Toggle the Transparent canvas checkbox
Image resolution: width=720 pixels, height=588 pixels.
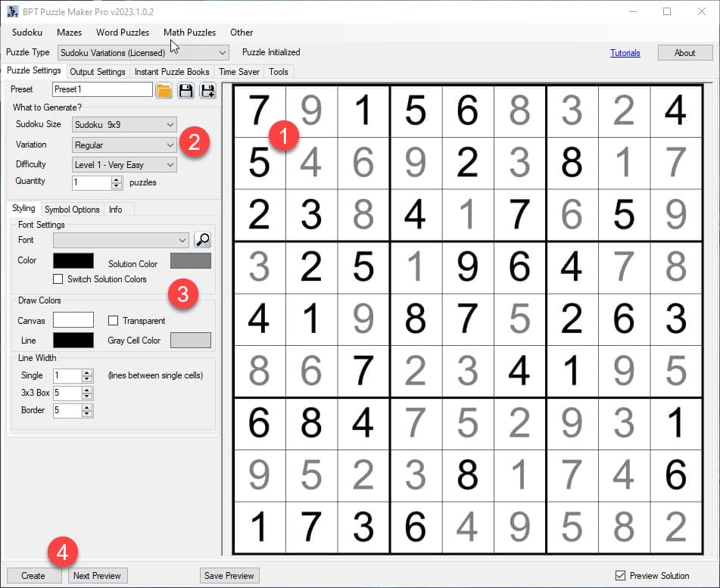114,321
